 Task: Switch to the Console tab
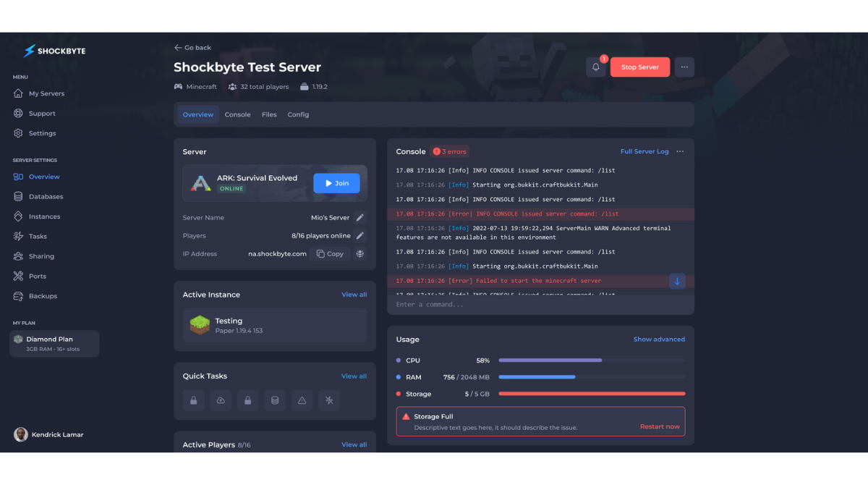[x=237, y=114]
